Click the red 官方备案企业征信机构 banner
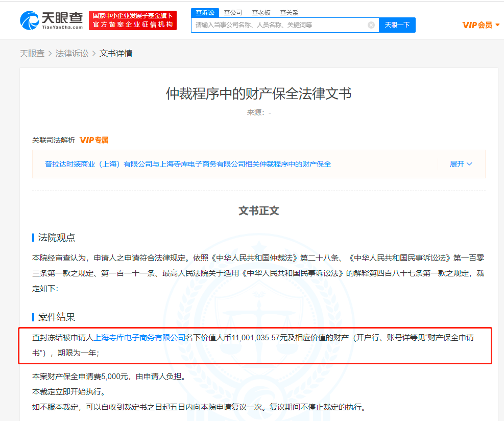The height and width of the screenshot is (421, 504). (x=133, y=20)
